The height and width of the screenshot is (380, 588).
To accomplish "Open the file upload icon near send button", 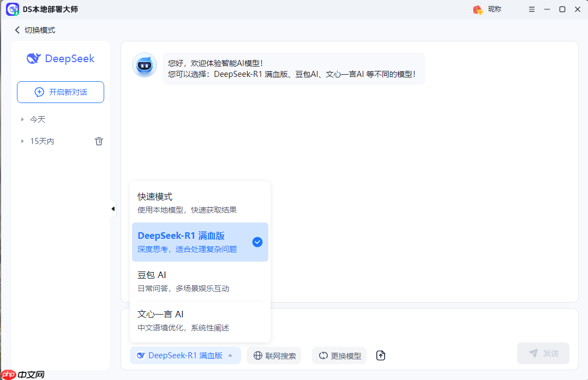I will coord(380,355).
